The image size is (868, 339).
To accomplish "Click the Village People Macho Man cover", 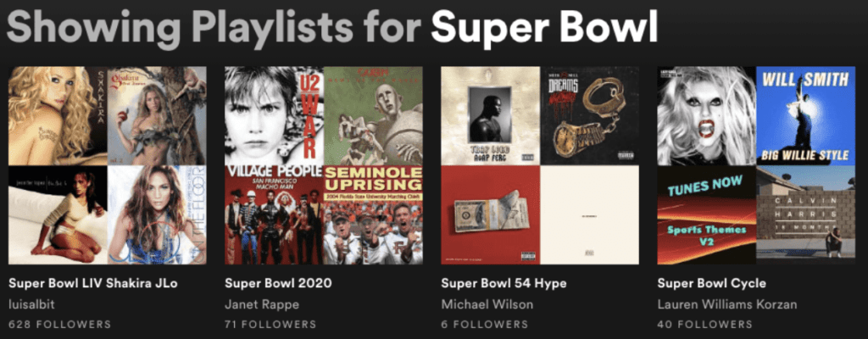I will pos(274,215).
